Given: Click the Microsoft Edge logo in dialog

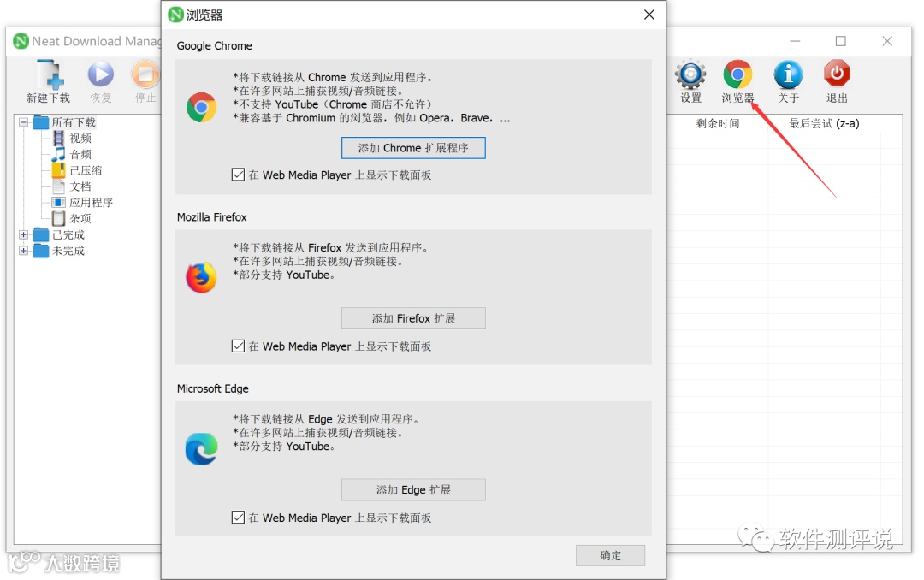Looking at the screenshot, I should point(202,449).
